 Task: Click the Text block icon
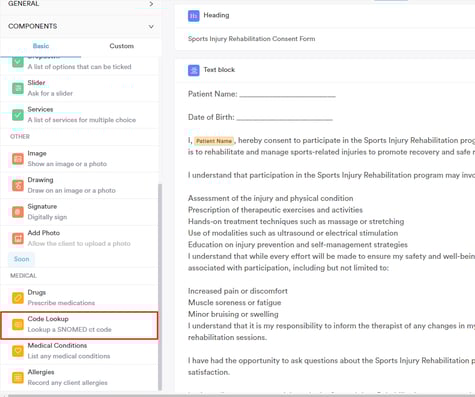[x=194, y=70]
